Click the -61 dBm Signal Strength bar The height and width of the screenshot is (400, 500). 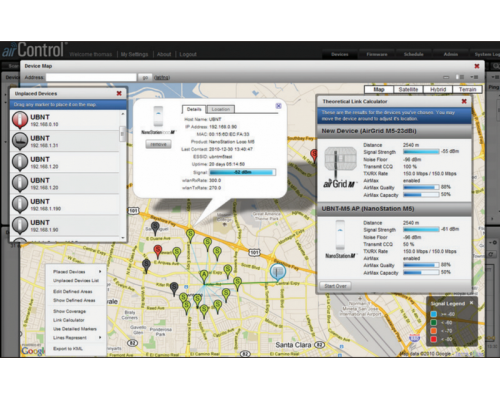[421, 230]
